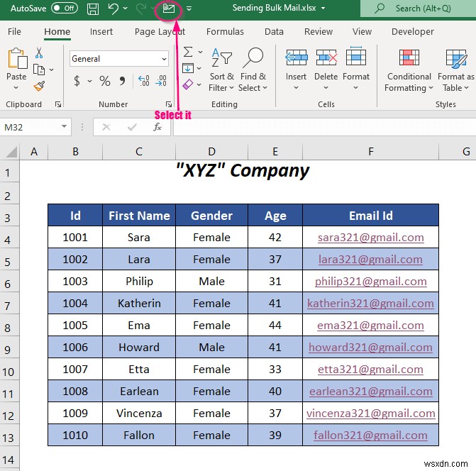This screenshot has height=471, width=476.
Task: Click the Clear eraser icon
Action: pyautogui.click(x=188, y=84)
